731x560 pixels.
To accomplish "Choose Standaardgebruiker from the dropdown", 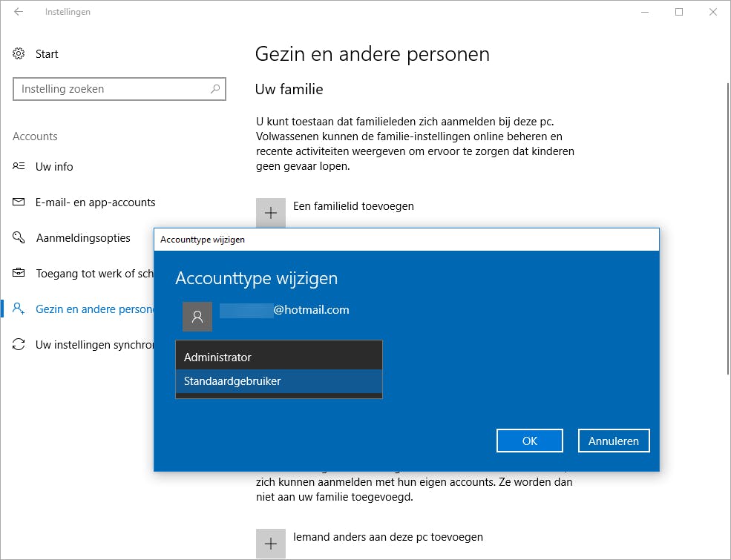I will (278, 381).
